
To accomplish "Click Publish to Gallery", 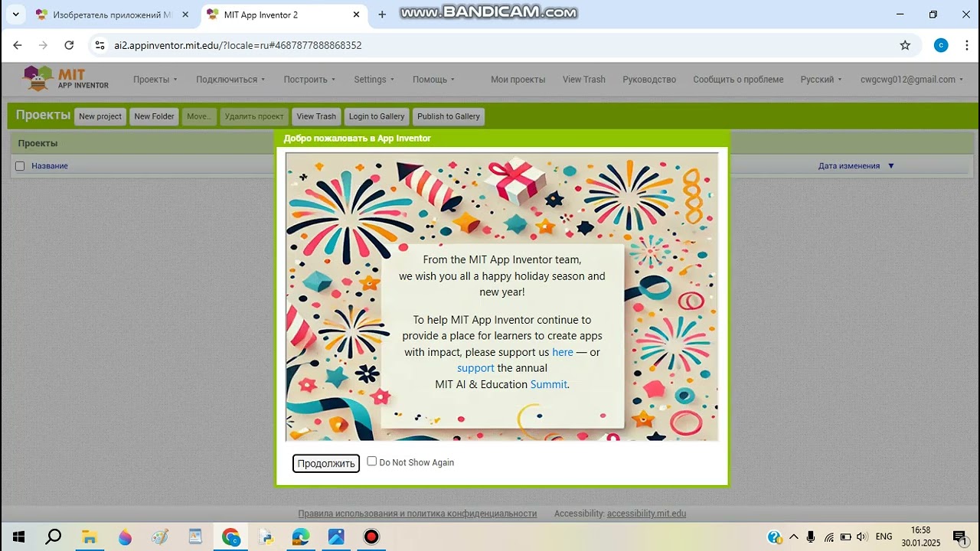I will (x=449, y=116).
